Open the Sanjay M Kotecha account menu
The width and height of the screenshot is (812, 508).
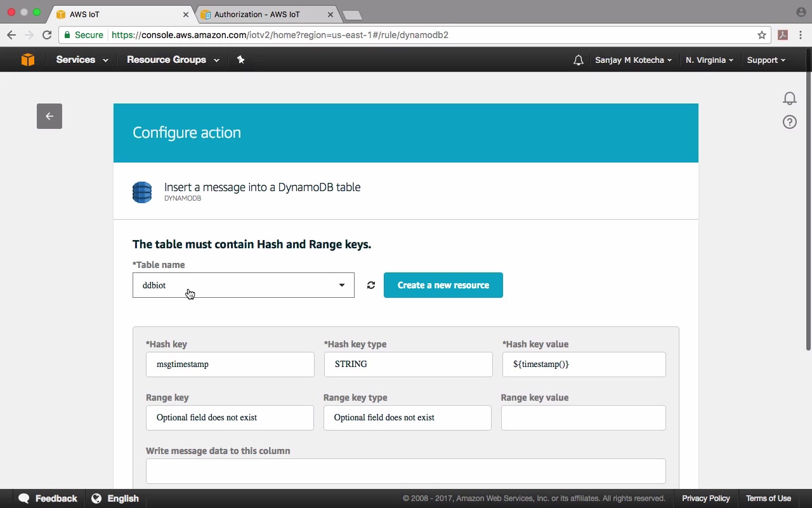[x=633, y=60]
